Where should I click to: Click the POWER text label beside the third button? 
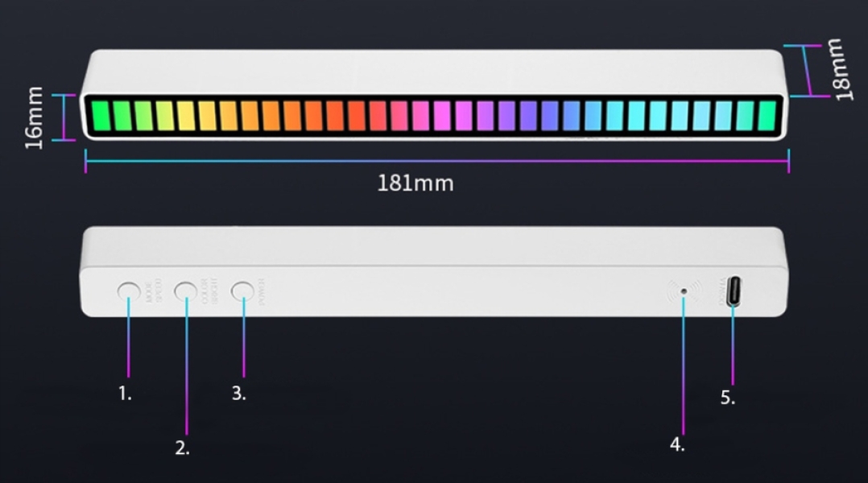point(261,291)
